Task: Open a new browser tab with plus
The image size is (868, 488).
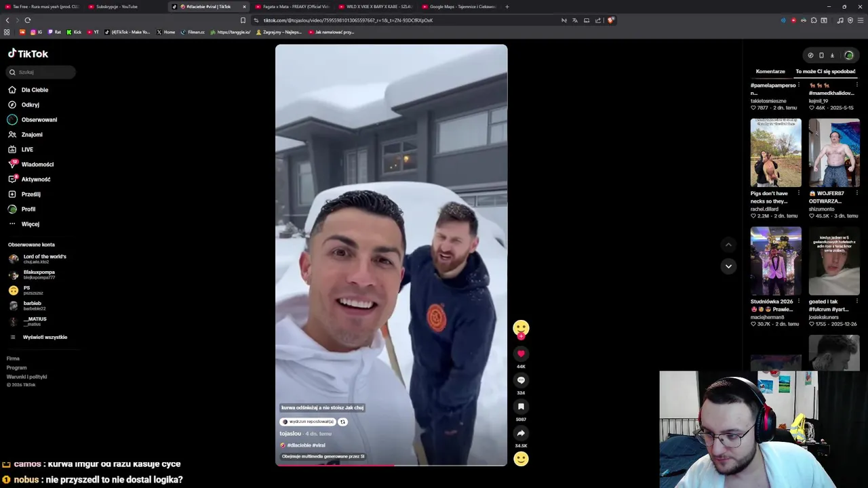Action: click(507, 7)
